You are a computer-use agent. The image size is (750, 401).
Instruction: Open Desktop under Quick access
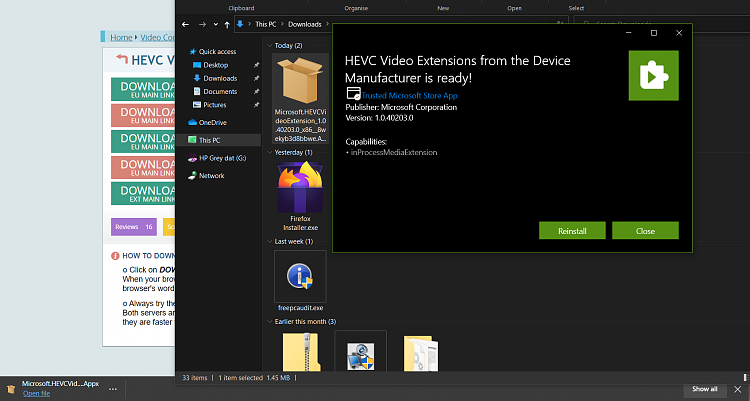[215, 65]
